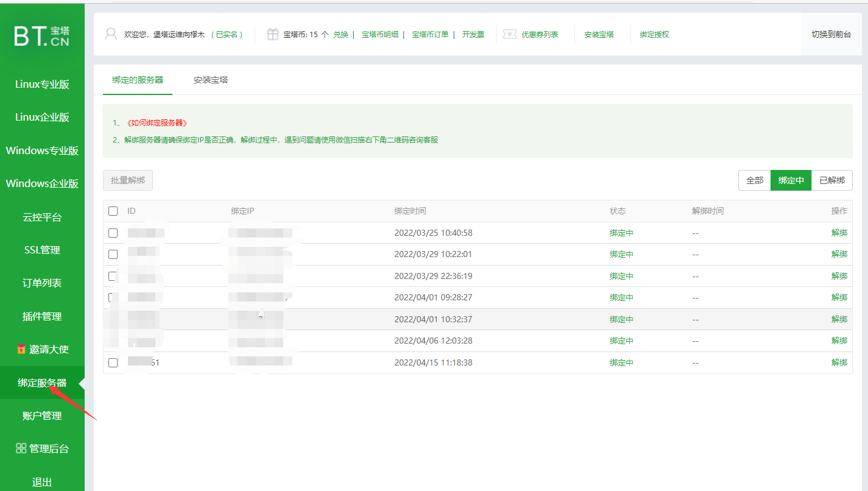Open the 优惠券列表 link
Screen dimensions: 868x491
pos(540,35)
